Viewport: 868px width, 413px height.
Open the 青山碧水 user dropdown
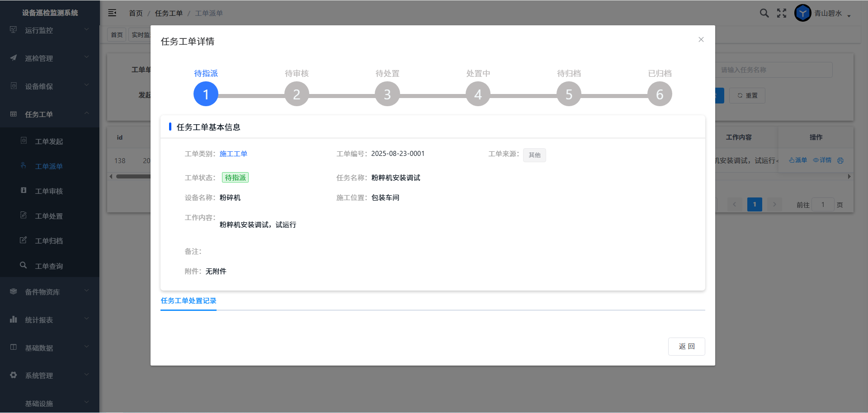(x=832, y=14)
